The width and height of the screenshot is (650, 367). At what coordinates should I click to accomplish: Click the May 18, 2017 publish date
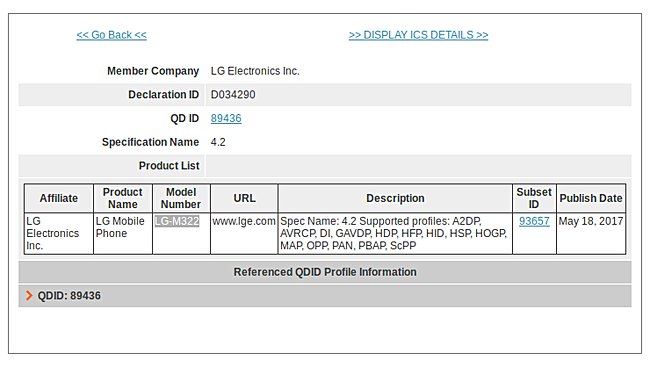click(x=591, y=221)
